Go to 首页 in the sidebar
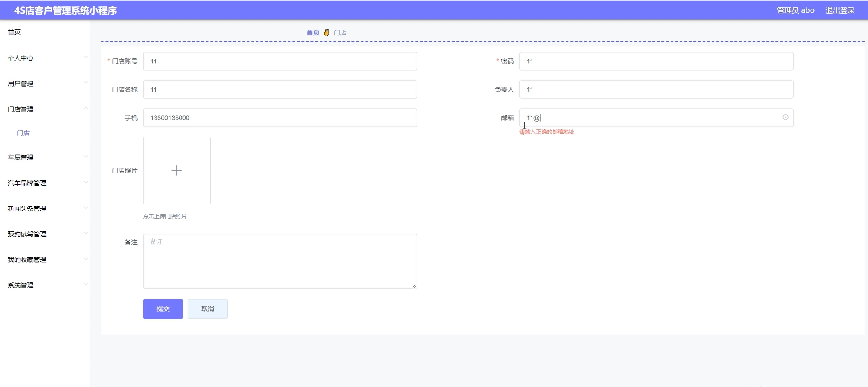Viewport: 868px width, 387px height. pyautogui.click(x=14, y=32)
